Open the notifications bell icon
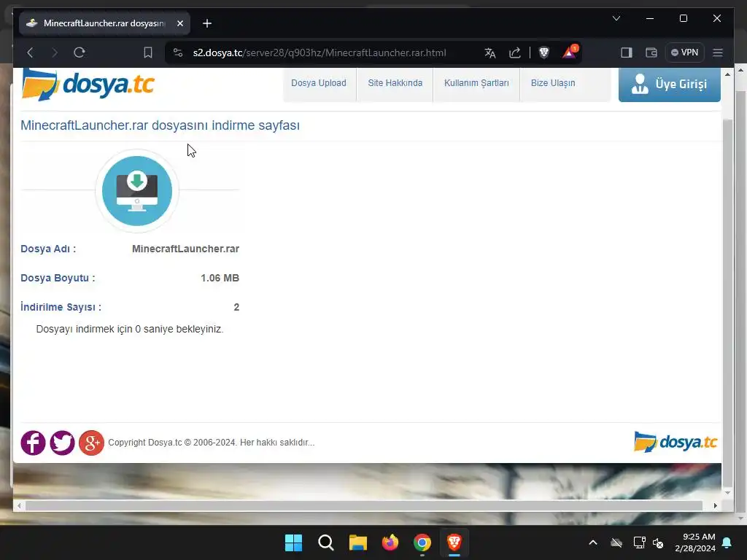 click(727, 542)
